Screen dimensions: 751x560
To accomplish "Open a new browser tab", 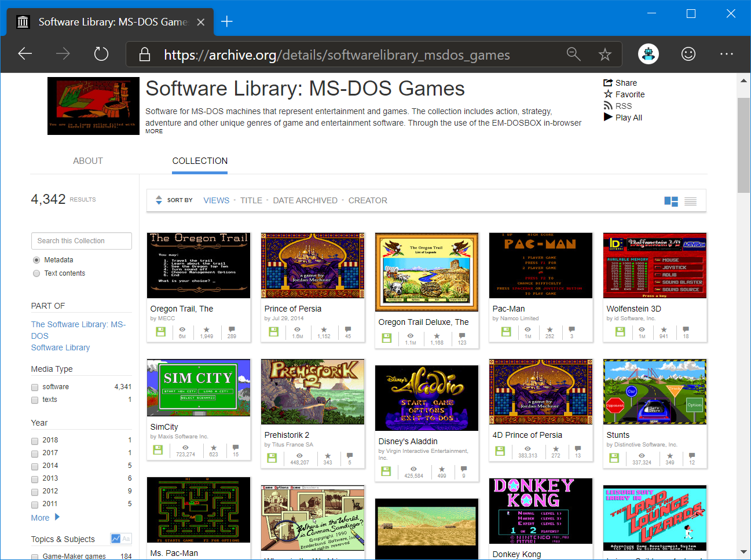I will coord(227,21).
